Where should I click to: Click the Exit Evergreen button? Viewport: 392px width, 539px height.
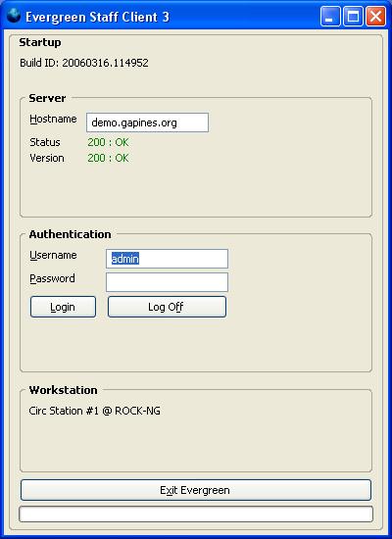tap(196, 490)
